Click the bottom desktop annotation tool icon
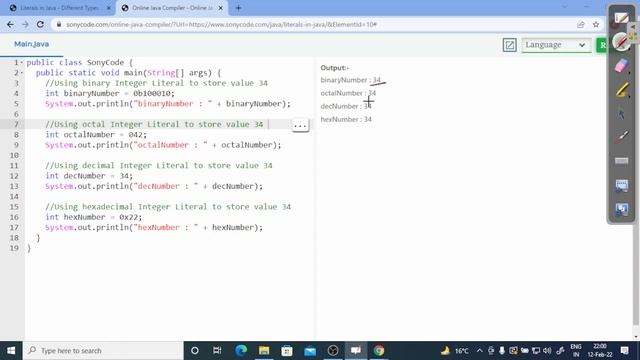Image resolution: width=640 pixels, height=360 pixels. (622, 209)
